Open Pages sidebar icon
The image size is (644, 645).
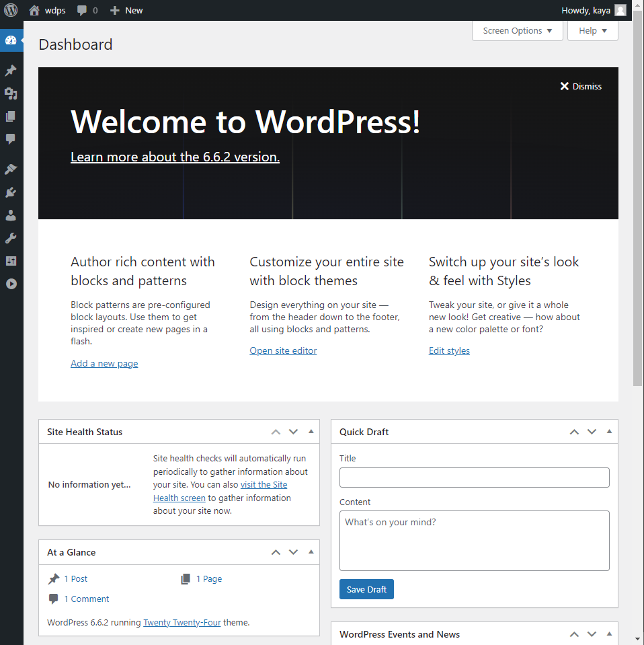coord(11,116)
